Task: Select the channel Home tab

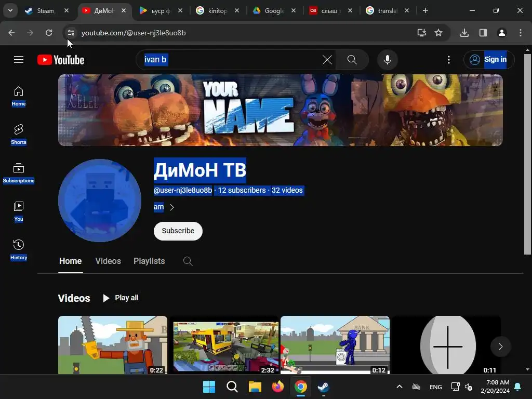Action: click(x=70, y=261)
